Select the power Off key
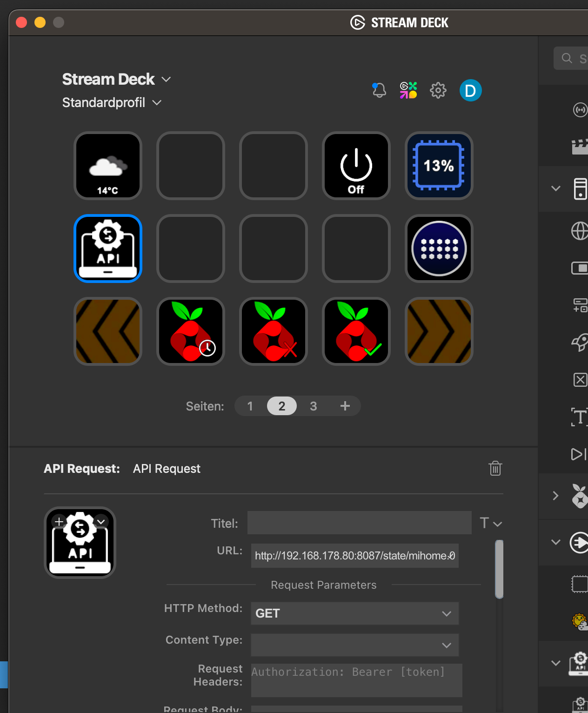Image resolution: width=588 pixels, height=713 pixels. click(x=356, y=166)
